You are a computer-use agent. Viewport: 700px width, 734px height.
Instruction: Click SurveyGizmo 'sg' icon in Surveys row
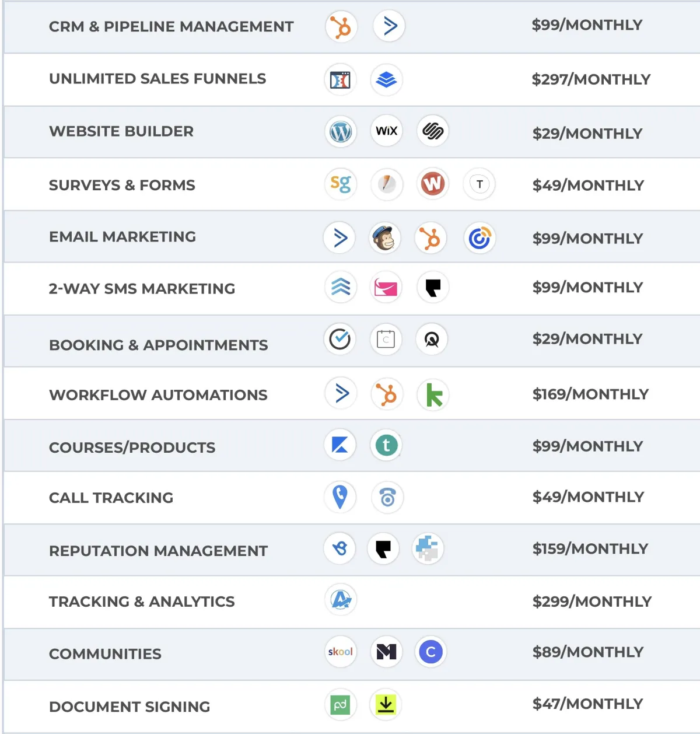[x=340, y=184]
